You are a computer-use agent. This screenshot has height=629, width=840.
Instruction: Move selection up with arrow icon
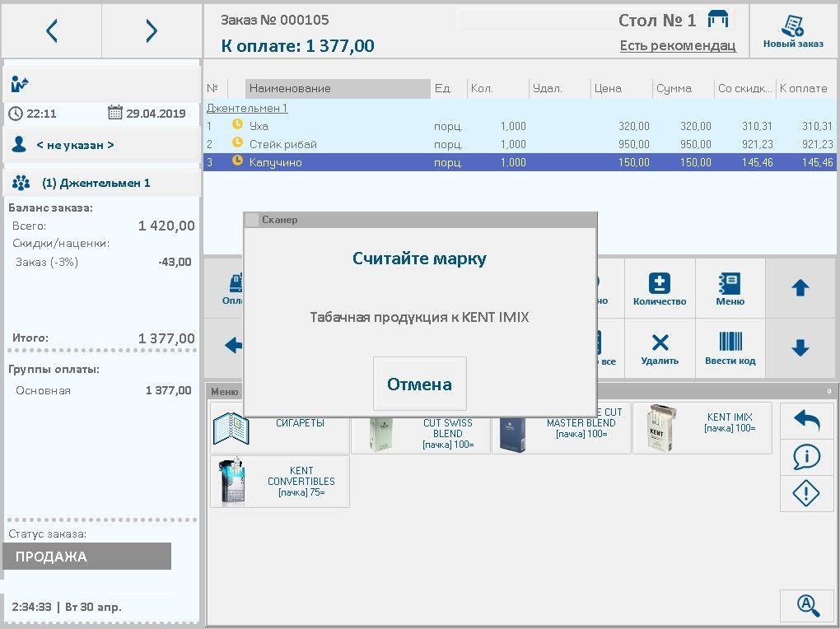800,289
